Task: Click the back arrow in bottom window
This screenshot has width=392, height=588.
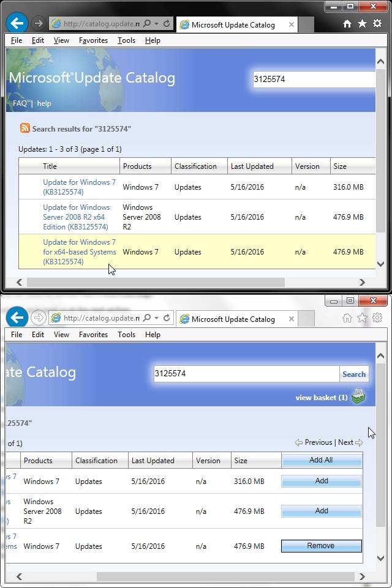Action: click(x=17, y=318)
